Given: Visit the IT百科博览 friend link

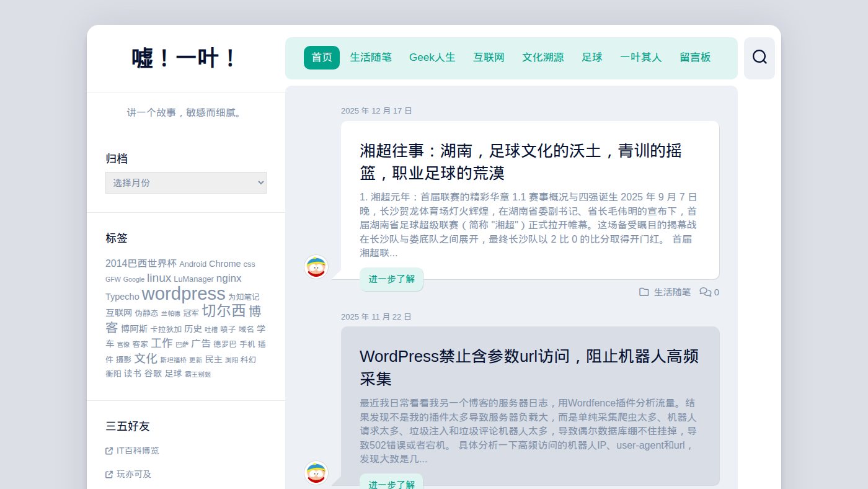Looking at the screenshot, I should (138, 451).
